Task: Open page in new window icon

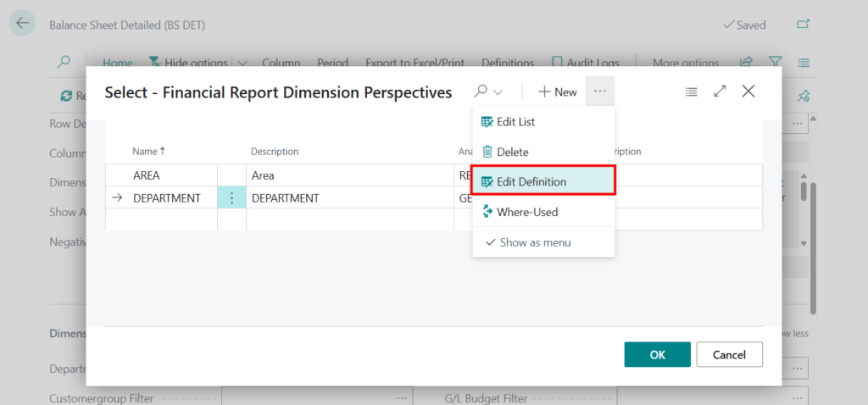Action: pyautogui.click(x=804, y=25)
